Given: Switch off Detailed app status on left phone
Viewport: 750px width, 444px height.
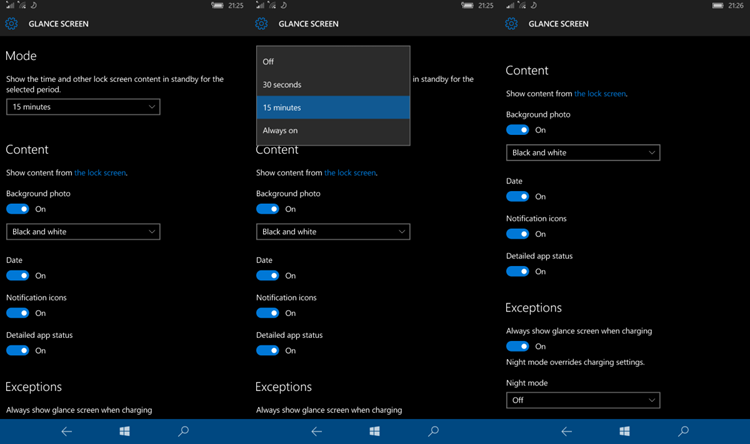Looking at the screenshot, I should tap(18, 351).
